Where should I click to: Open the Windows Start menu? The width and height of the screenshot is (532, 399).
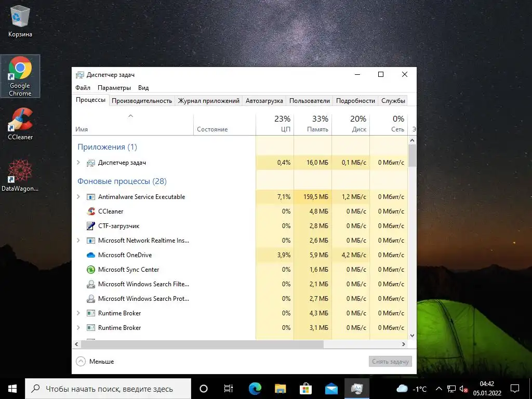click(12, 389)
